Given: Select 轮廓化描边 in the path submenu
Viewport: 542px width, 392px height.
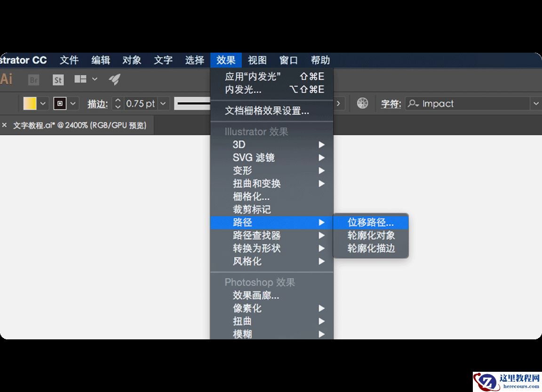Looking at the screenshot, I should (x=371, y=249).
